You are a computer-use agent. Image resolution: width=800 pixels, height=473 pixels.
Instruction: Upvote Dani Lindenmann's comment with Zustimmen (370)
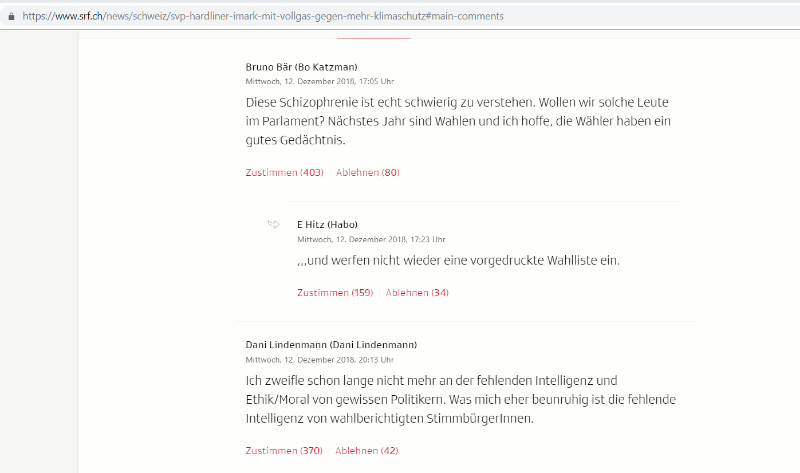click(284, 451)
